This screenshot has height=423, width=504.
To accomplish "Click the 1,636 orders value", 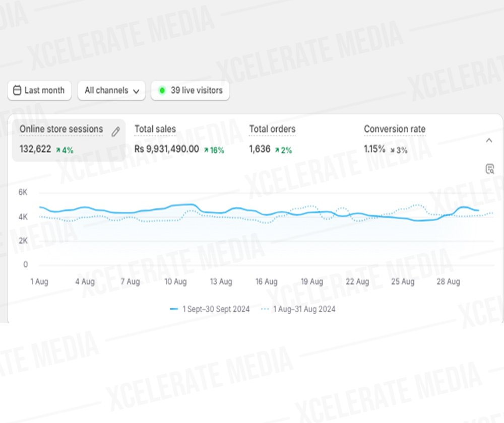I will 260,149.
